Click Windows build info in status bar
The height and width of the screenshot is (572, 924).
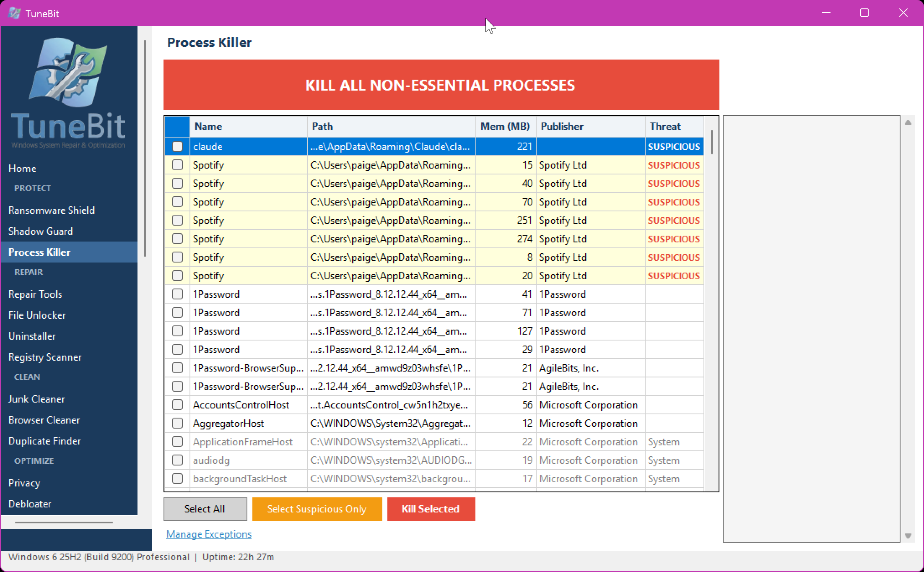(x=99, y=557)
